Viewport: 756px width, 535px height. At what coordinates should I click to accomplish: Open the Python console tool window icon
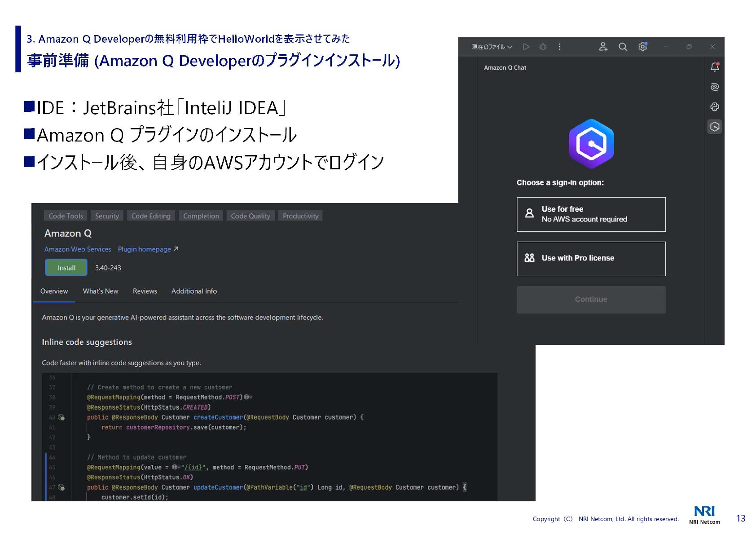tap(715, 107)
